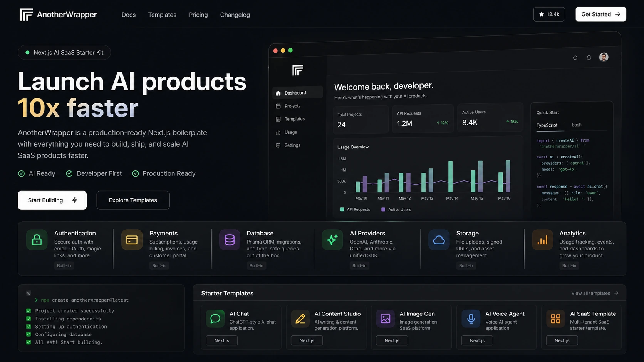
Task: Click the Built-in badge under Authentication
Action: (x=64, y=265)
